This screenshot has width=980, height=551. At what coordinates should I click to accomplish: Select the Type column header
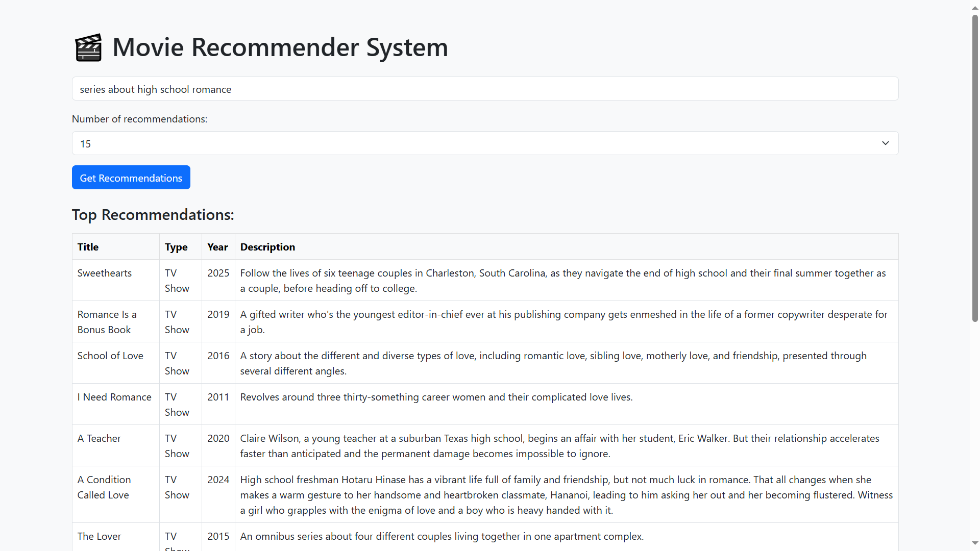pos(176,246)
